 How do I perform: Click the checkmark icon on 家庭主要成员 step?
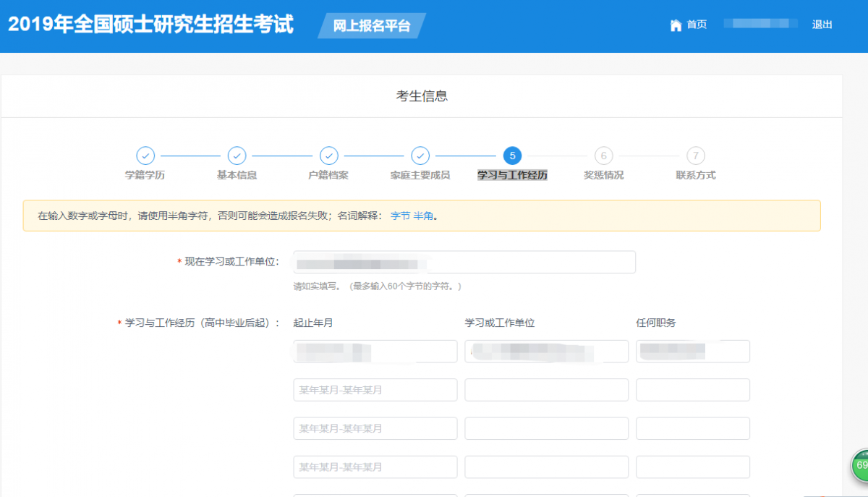420,156
